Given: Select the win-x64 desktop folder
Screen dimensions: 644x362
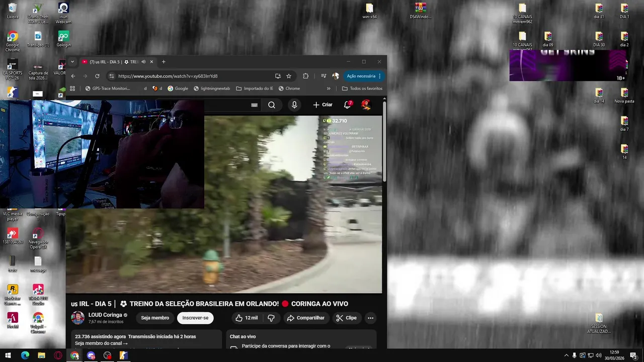Looking at the screenshot, I should [x=369, y=11].
